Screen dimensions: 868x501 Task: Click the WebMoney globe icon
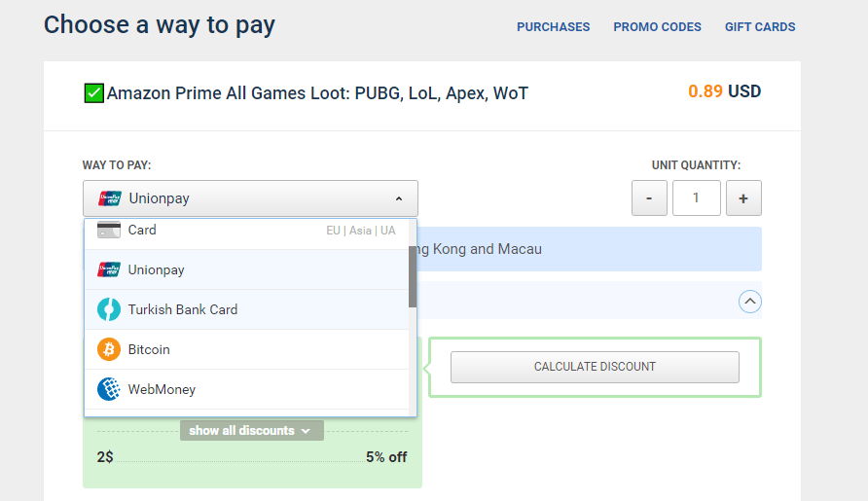coord(109,389)
